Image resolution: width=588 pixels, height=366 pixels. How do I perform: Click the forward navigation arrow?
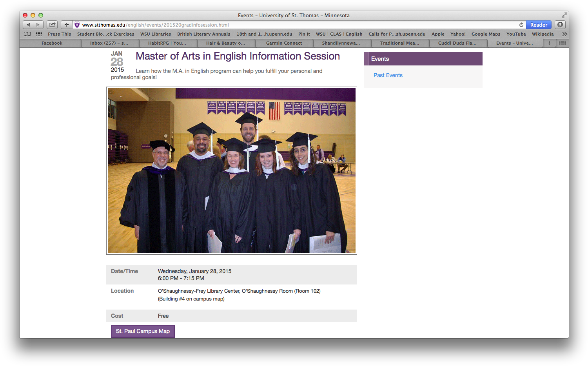(38, 25)
